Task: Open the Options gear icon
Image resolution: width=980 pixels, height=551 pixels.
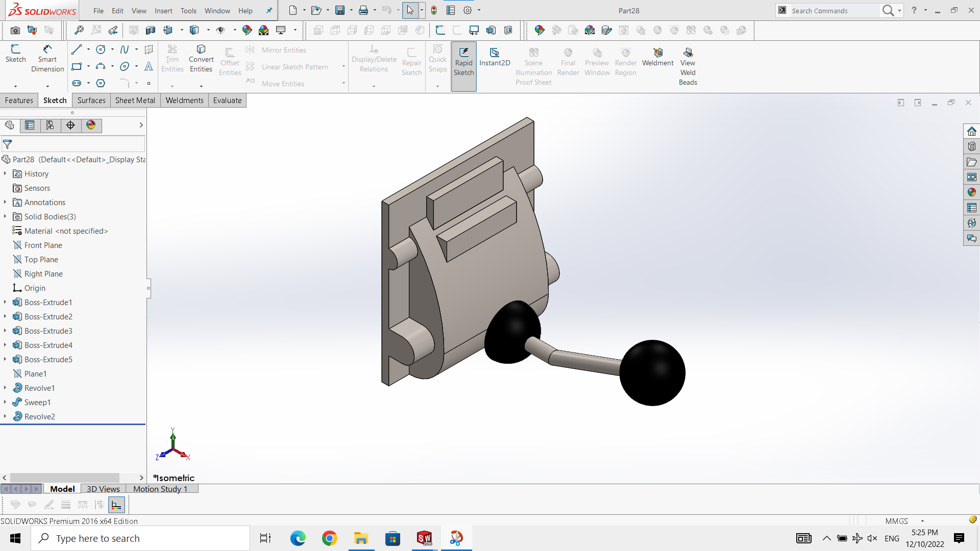Action: tap(468, 10)
